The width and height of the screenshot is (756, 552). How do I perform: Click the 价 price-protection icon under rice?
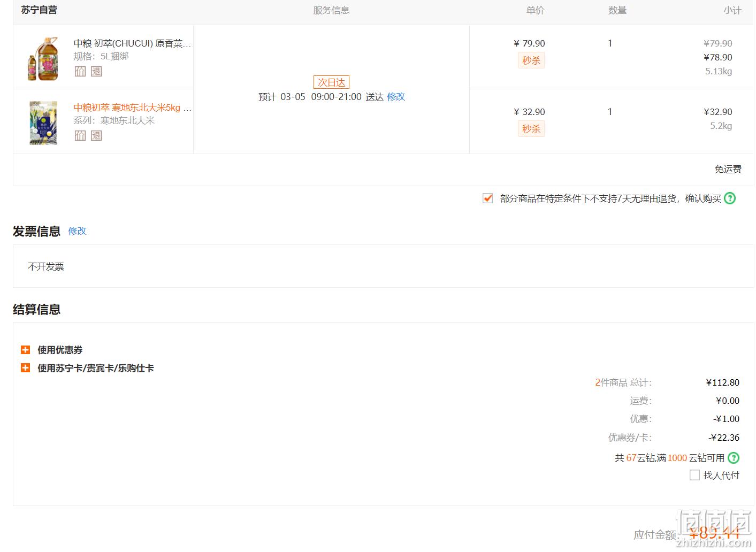click(80, 135)
